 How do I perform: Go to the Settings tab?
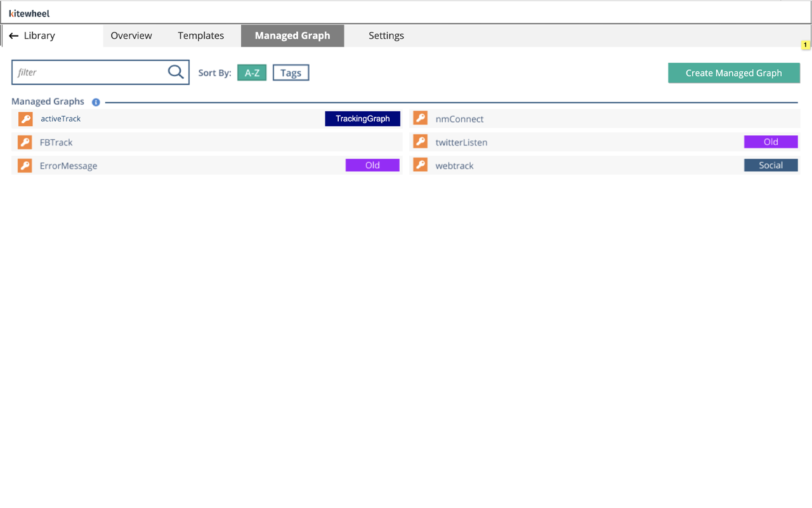[x=386, y=36]
